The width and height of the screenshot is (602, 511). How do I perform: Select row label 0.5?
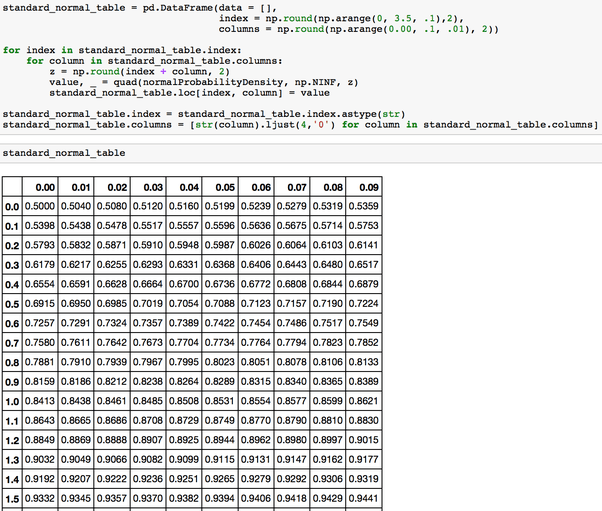click(x=12, y=304)
